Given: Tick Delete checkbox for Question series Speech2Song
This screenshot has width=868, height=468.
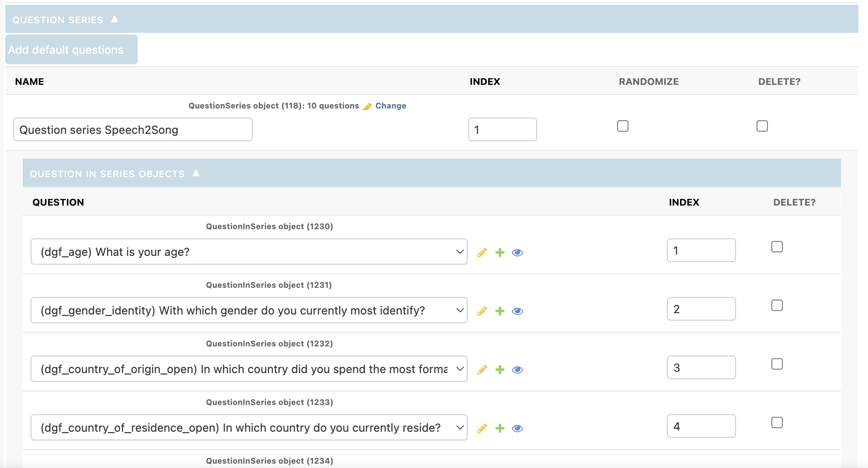Looking at the screenshot, I should [x=762, y=126].
